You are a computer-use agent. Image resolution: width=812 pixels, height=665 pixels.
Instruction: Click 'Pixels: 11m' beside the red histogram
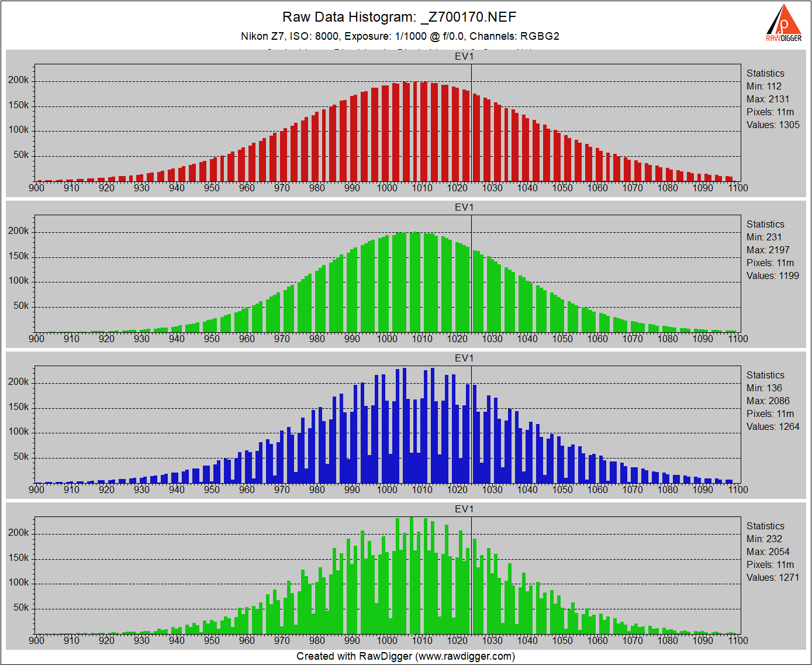pyautogui.click(x=770, y=112)
